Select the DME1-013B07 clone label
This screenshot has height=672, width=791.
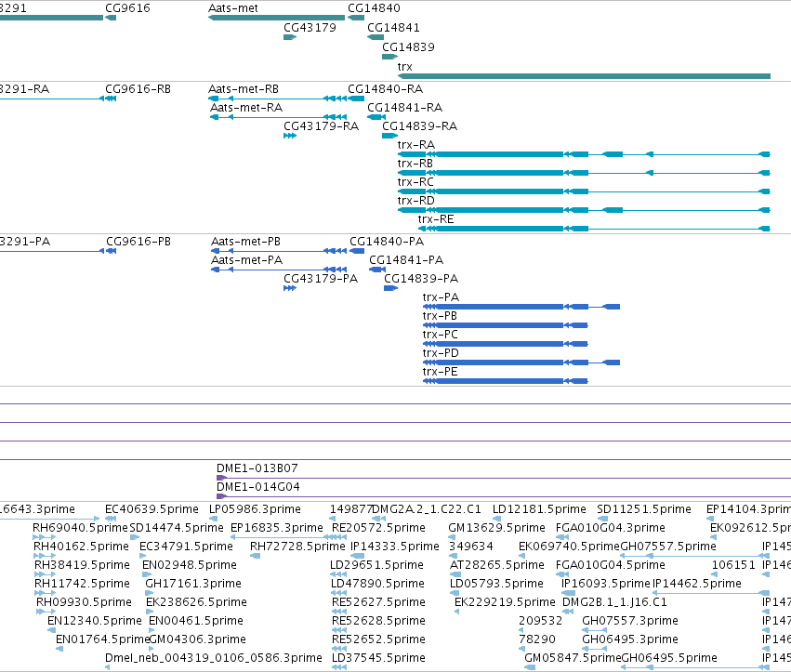tap(257, 468)
